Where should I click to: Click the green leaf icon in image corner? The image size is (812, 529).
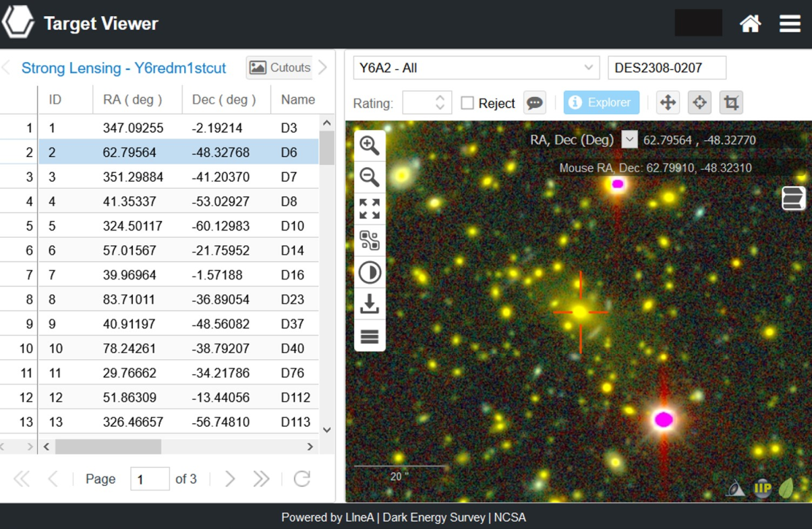[x=787, y=488]
